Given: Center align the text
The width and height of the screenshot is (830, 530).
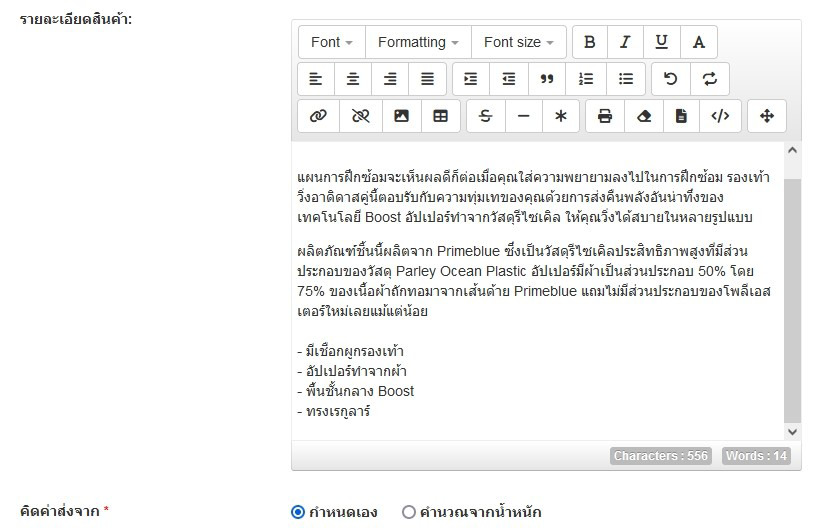Looking at the screenshot, I should (x=353, y=79).
